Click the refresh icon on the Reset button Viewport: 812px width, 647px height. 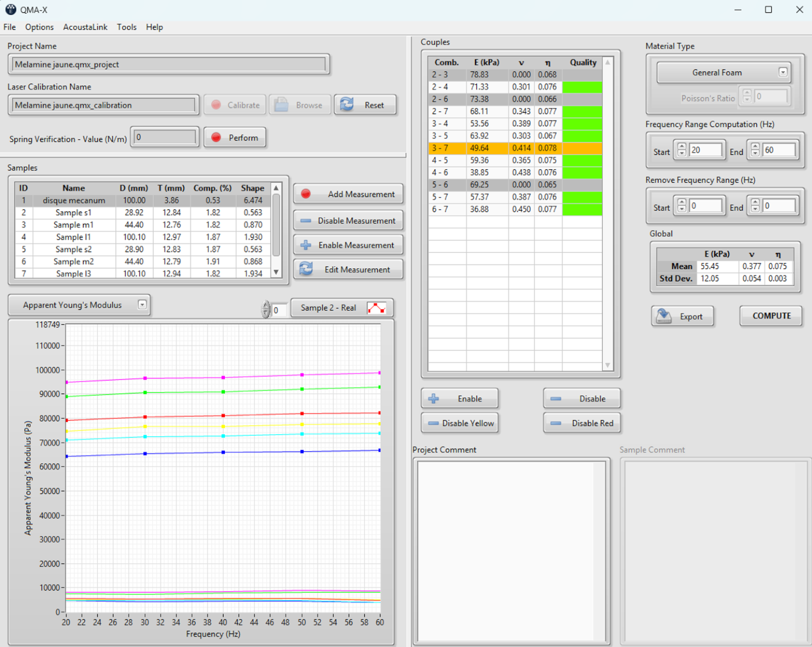click(347, 105)
